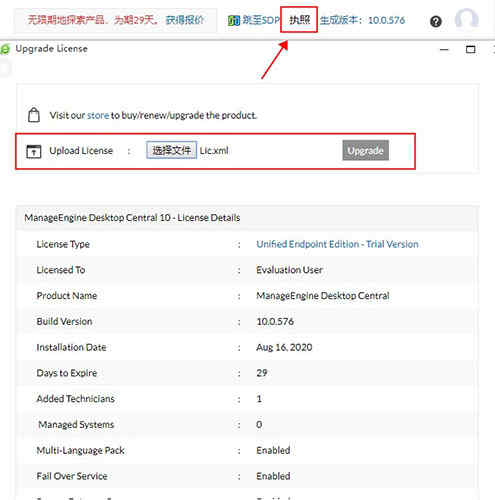Viewport: 495px width, 500px height.
Task: Click the 'Product Name' label
Action: point(67,296)
